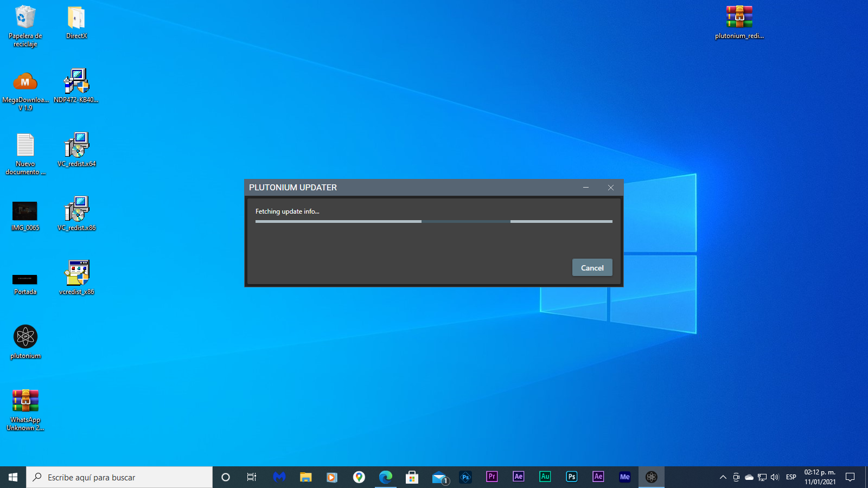Select the plutonium desktop shortcut
This screenshot has height=488, width=868.
pos(25,342)
